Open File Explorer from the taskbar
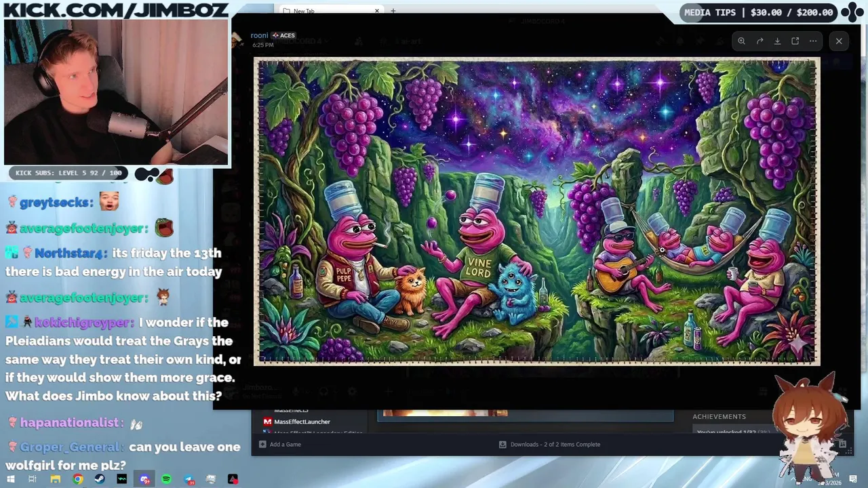This screenshot has height=488, width=868. (55, 479)
